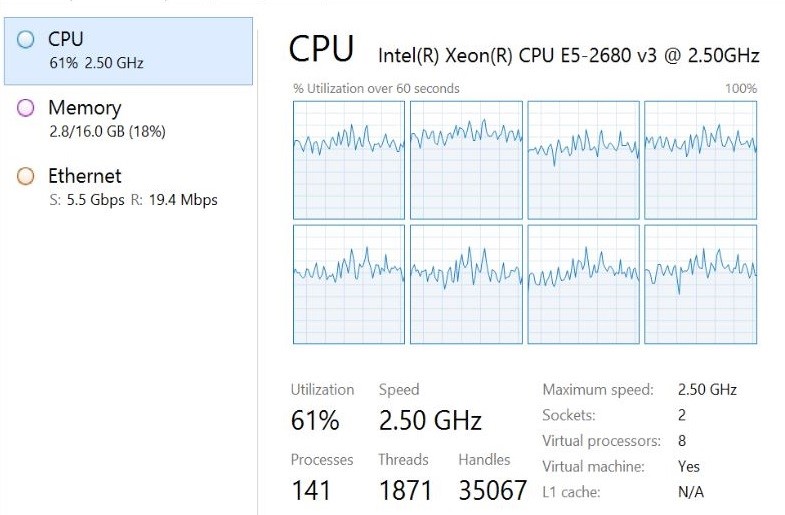Click the purple Memory circle icon
The height and width of the screenshot is (515, 785).
coord(26,108)
